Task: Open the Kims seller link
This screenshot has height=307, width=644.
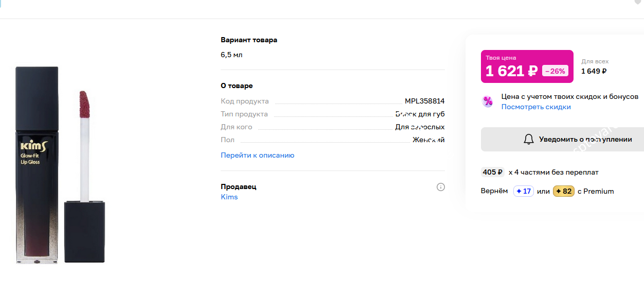Action: click(x=229, y=197)
